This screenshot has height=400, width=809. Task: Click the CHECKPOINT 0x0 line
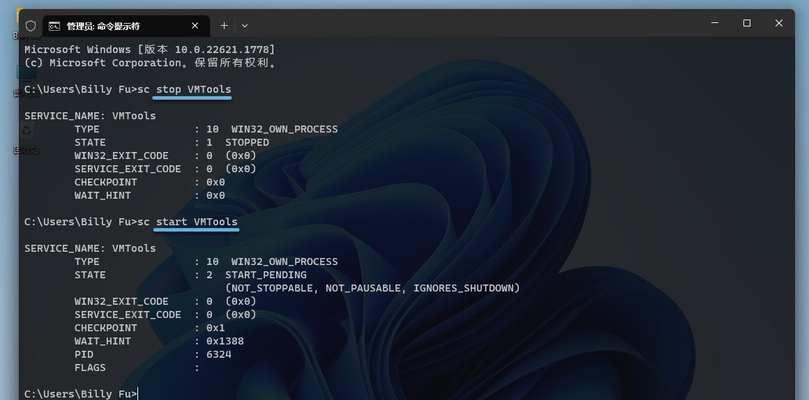coord(150,182)
